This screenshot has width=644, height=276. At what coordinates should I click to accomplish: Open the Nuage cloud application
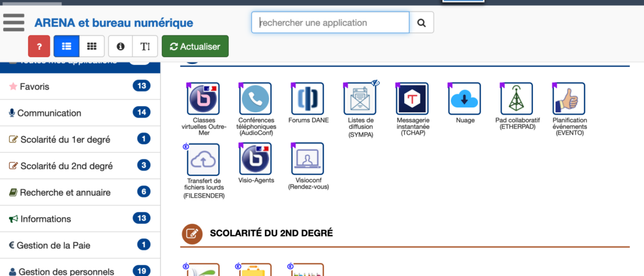click(x=464, y=99)
